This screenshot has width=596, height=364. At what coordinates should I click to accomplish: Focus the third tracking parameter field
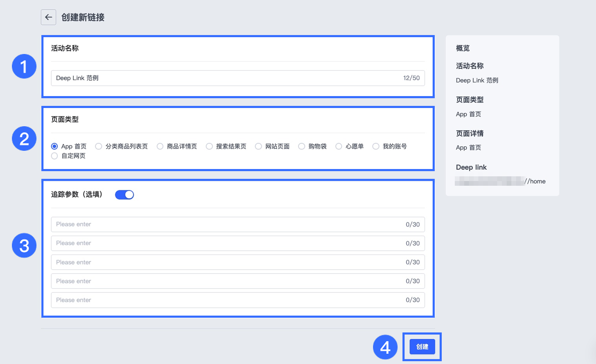coord(238,262)
